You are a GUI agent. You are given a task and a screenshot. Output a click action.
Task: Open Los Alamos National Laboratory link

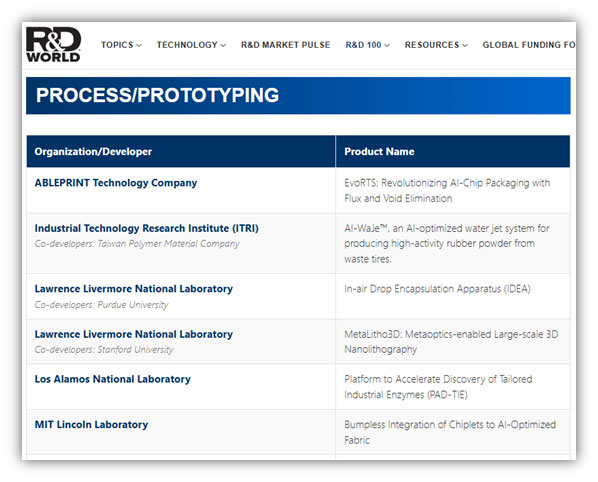coord(113,379)
